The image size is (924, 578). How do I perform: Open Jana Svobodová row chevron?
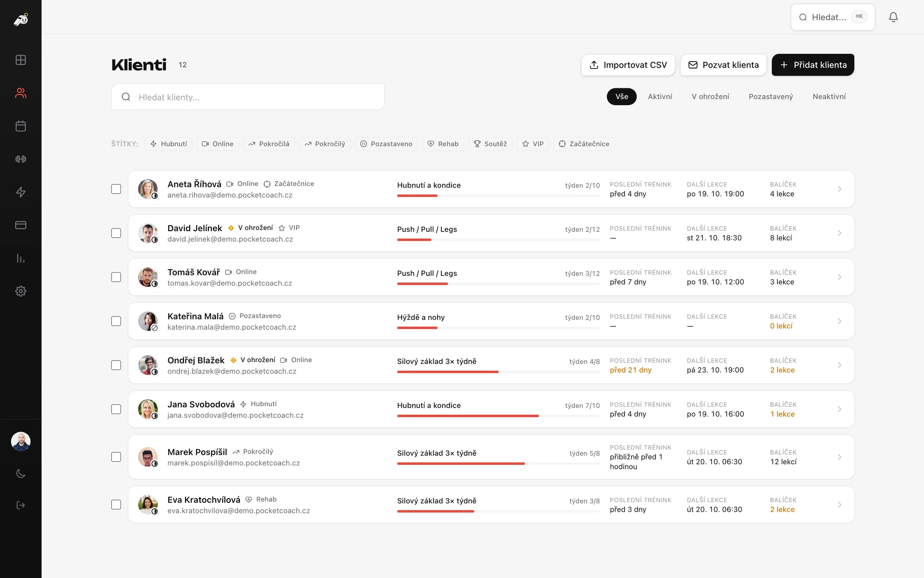pyautogui.click(x=839, y=409)
